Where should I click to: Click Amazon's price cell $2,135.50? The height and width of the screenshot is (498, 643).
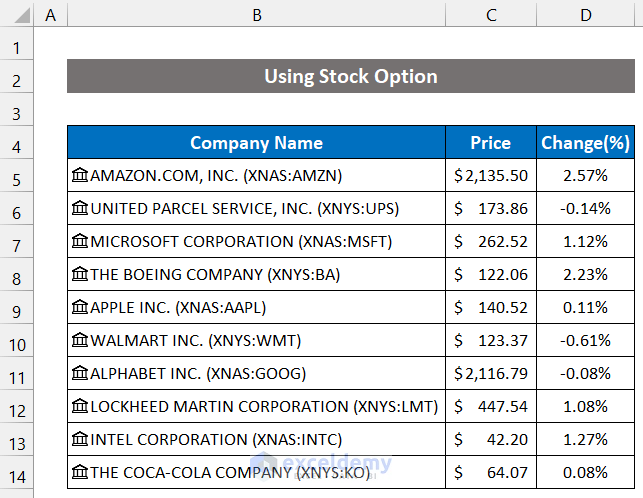[x=490, y=176]
